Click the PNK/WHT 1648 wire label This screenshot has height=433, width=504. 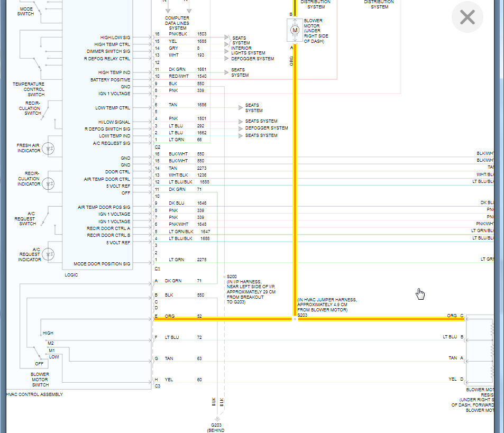coord(187,224)
